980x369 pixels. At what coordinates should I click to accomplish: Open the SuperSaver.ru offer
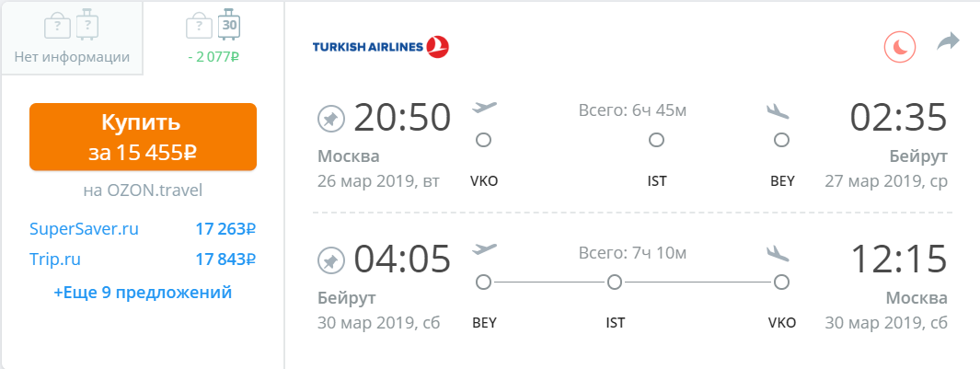tap(84, 229)
